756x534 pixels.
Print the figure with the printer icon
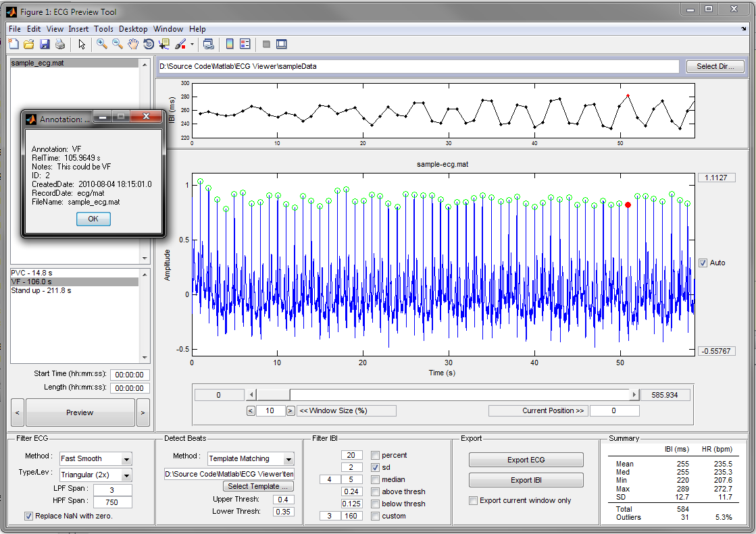pyautogui.click(x=60, y=45)
